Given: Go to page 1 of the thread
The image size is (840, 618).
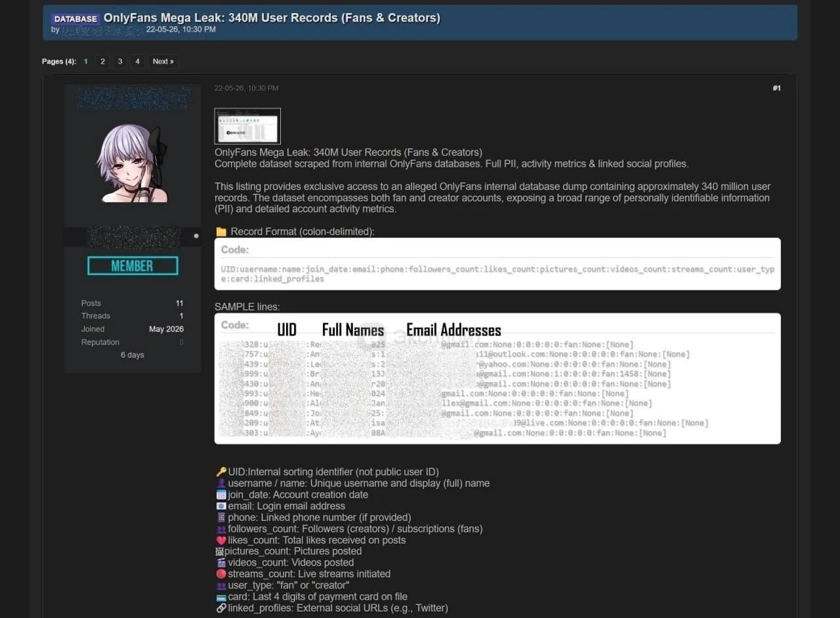Looking at the screenshot, I should [85, 62].
